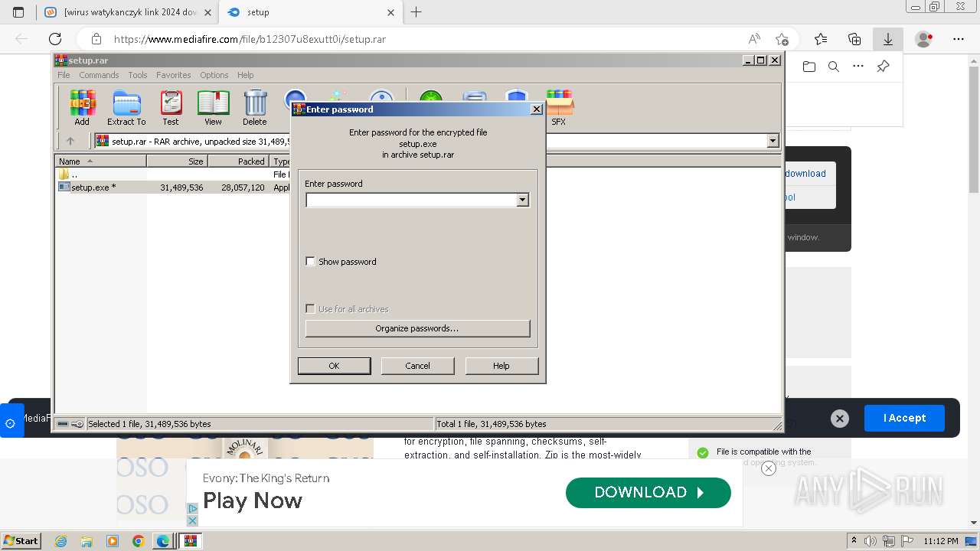Open Windows Start menu

21,541
